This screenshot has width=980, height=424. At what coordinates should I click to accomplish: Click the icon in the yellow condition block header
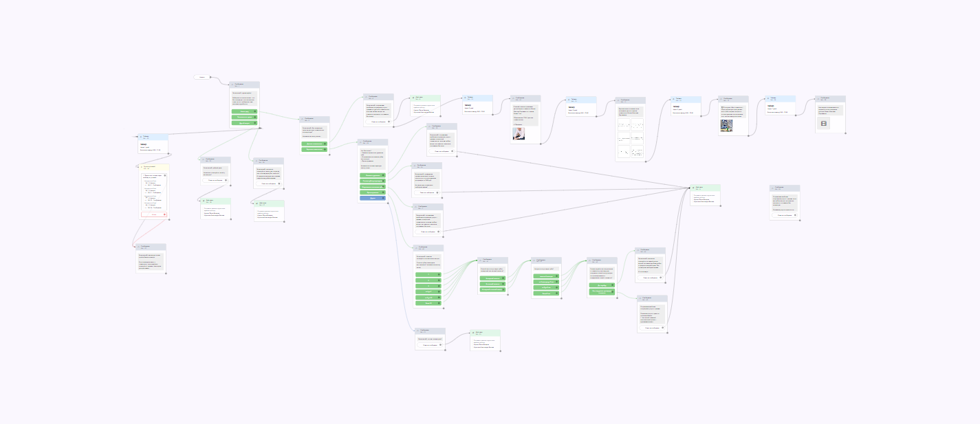pyautogui.click(x=142, y=166)
